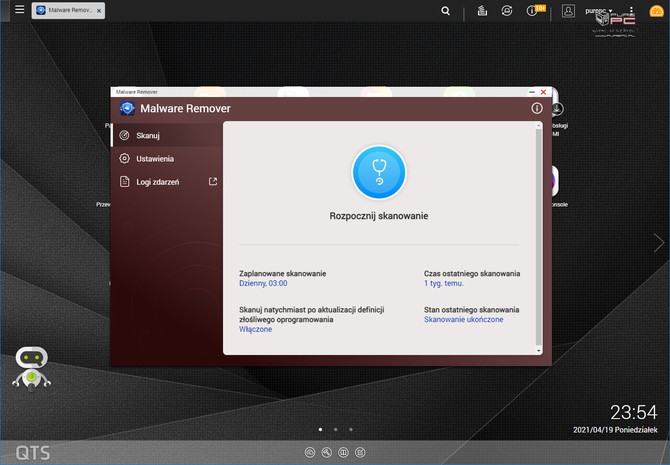Select the third desktop page dot
Viewport: 670px width, 465px height.
tap(351, 429)
